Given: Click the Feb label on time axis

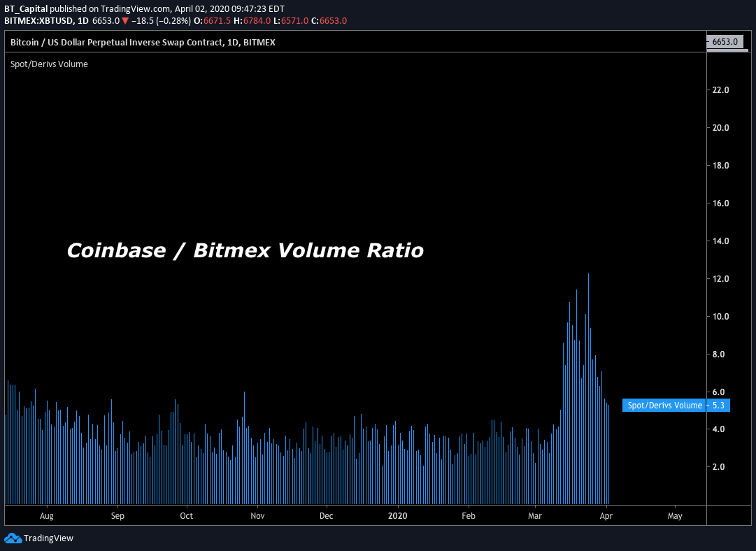Looking at the screenshot, I should pyautogui.click(x=469, y=516).
